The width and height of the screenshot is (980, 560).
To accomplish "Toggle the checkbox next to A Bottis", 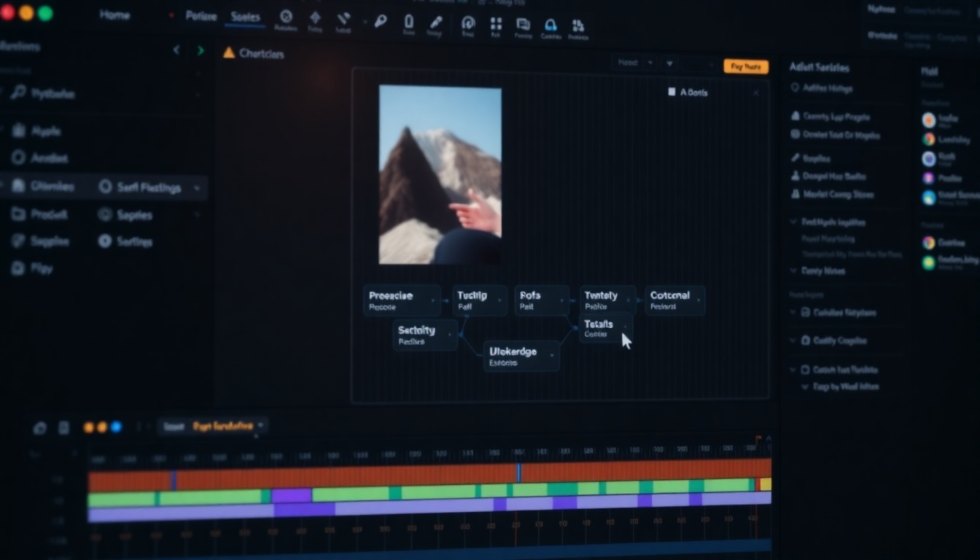I will [672, 93].
